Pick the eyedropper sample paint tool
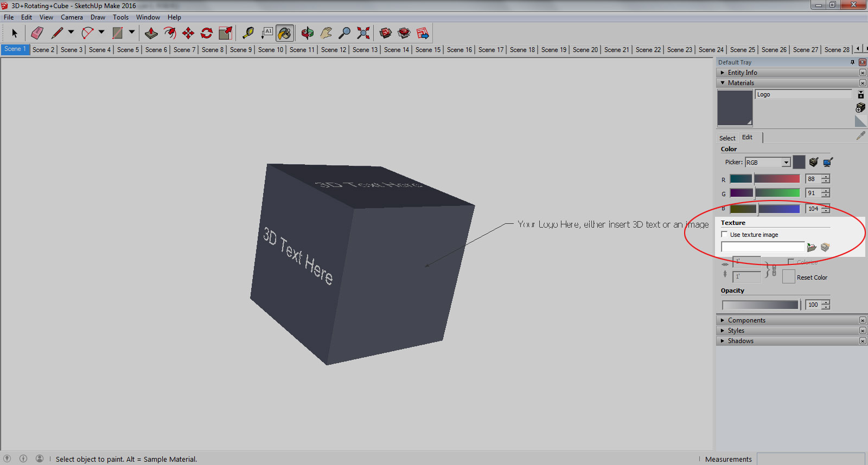Viewport: 868px width, 465px height. 860,135
